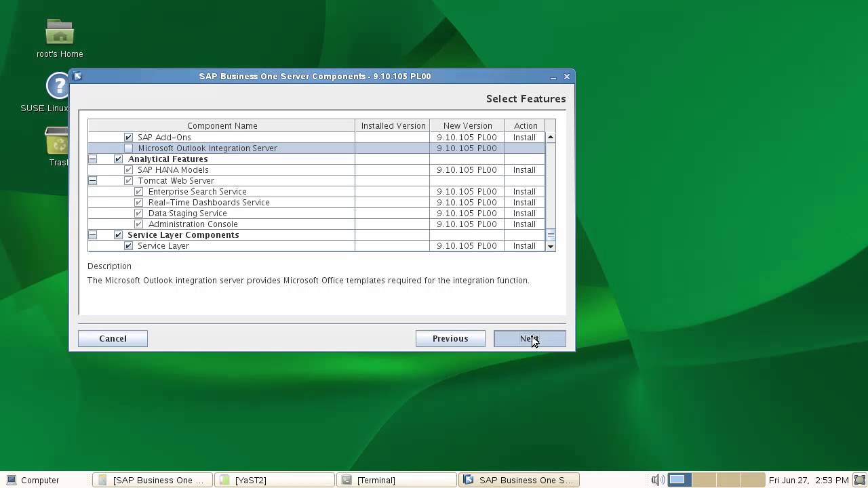Switch to the [YaST2] taskbar window
This screenshot has height=488, width=868.
pos(275,480)
